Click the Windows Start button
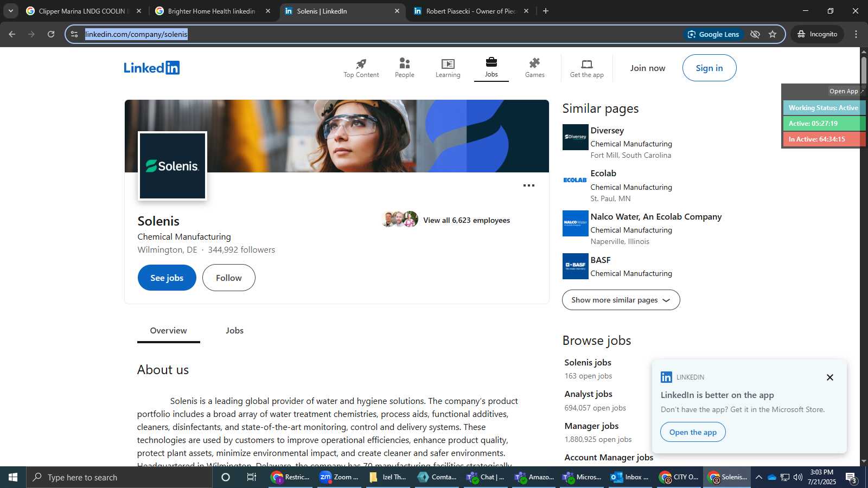 click(13, 477)
